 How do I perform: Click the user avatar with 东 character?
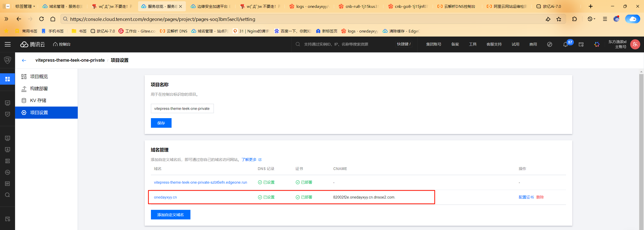coord(635,44)
